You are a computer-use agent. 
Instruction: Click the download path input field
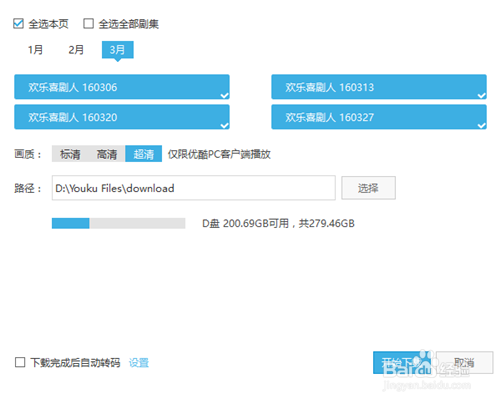coord(194,188)
